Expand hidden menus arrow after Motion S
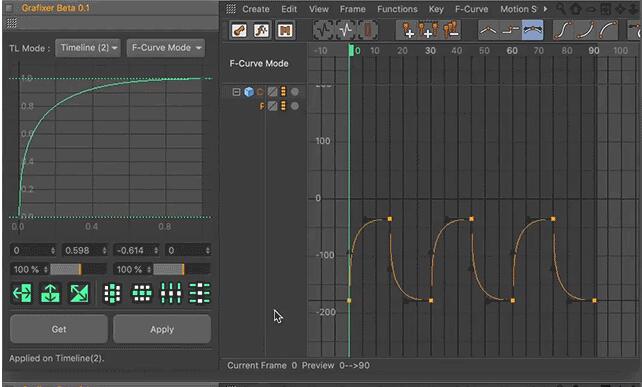The width and height of the screenshot is (642, 387). 545,9
